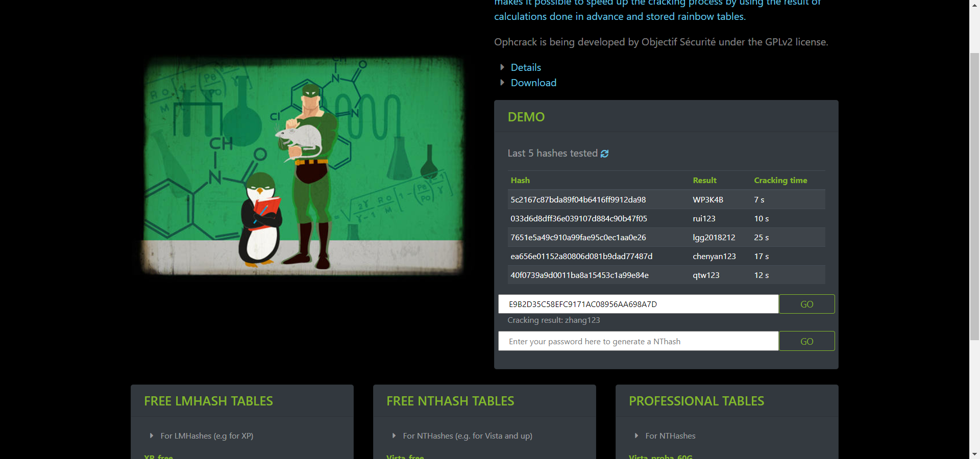Click GO button next to the hash input
The width and height of the screenshot is (980, 459).
click(807, 304)
